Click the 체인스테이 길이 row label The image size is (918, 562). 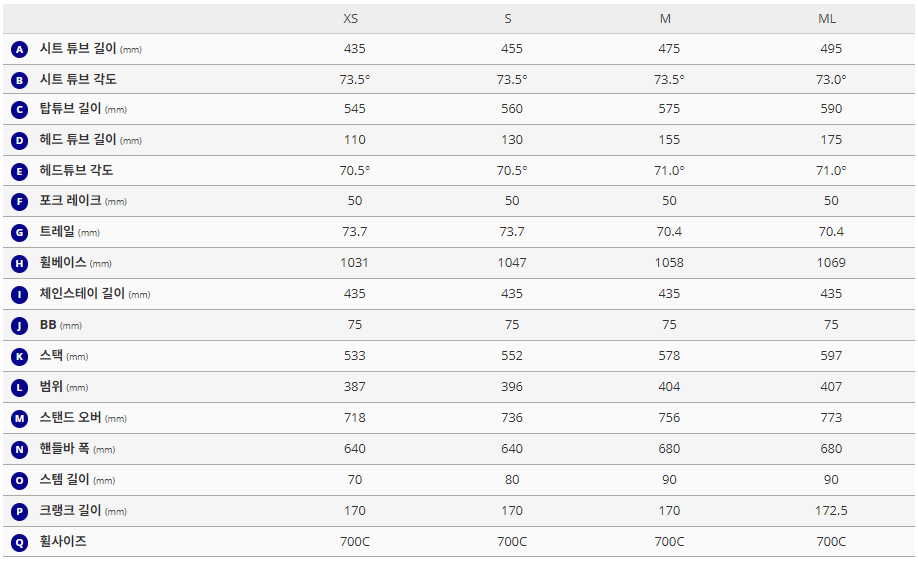tap(81, 294)
